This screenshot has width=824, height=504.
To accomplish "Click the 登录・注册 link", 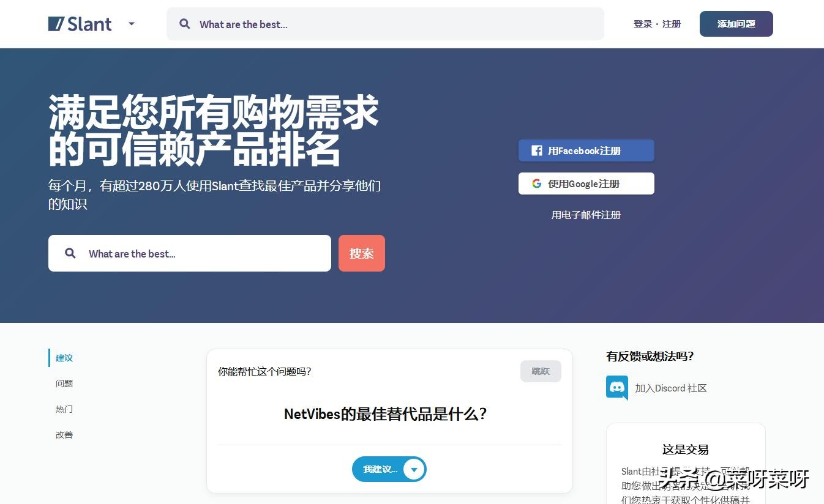I will (657, 24).
